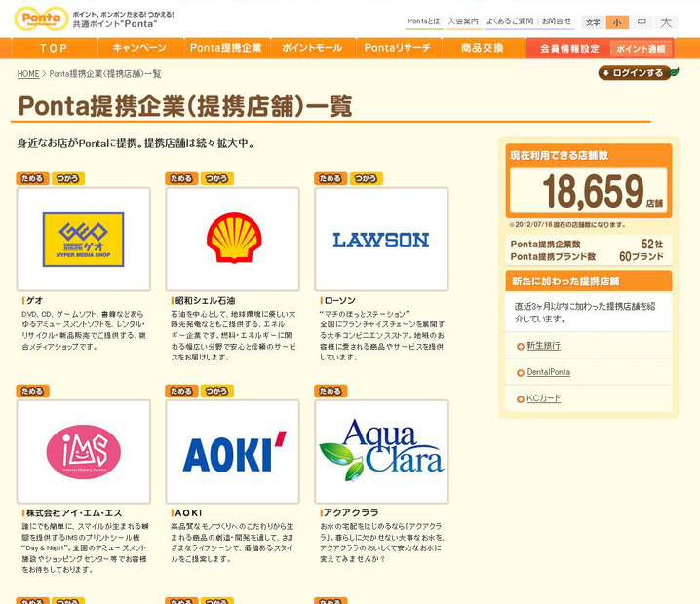
Task: Click the アクアクララ store name heading
Action: [351, 512]
